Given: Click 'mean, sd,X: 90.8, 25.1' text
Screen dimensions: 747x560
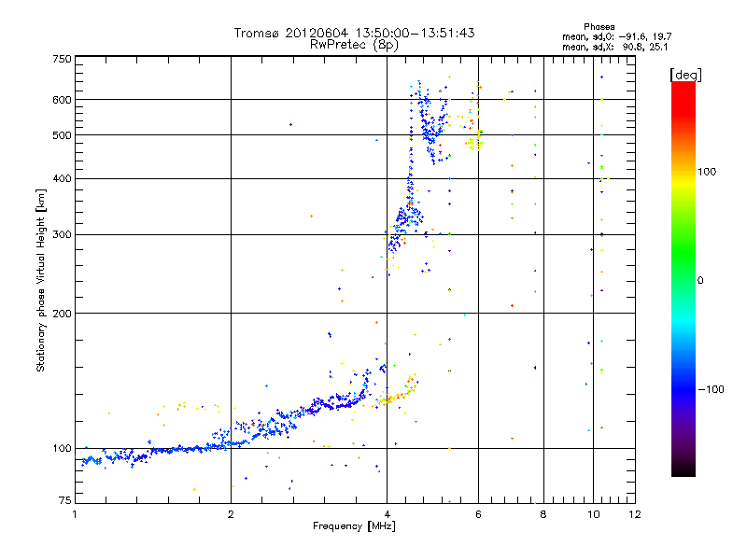Looking at the screenshot, I should pyautogui.click(x=615, y=47).
